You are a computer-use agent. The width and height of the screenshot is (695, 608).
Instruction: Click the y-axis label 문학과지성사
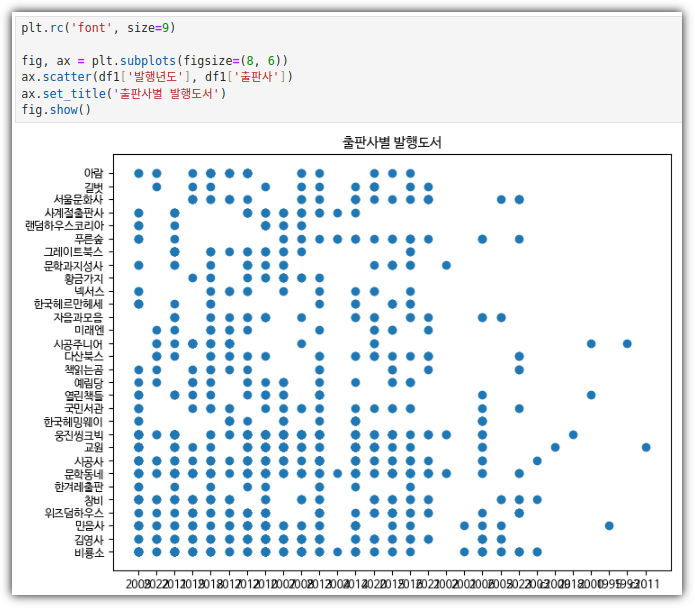(74, 265)
